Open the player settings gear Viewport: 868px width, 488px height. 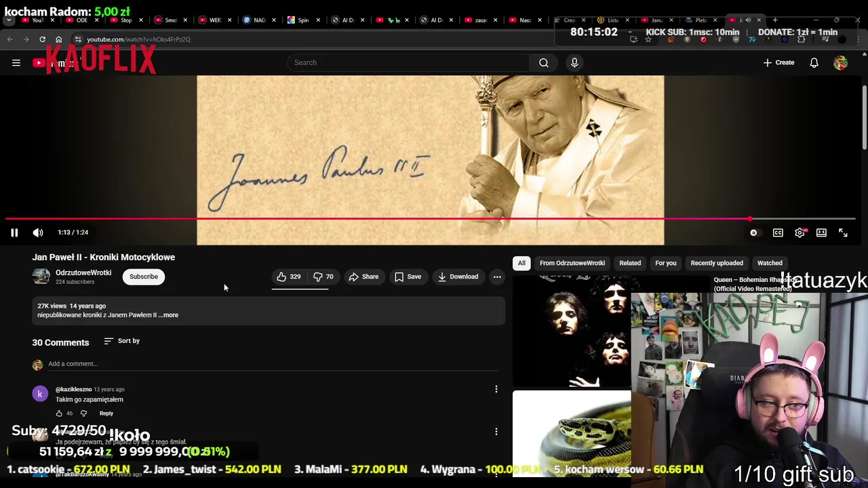(x=800, y=232)
